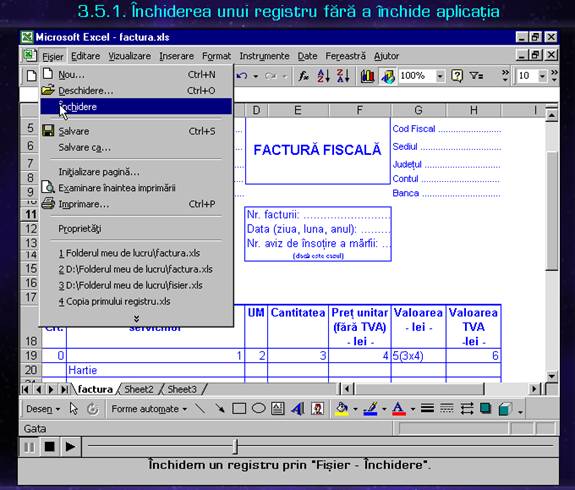Viewport: 575px width, 490px height.
Task: Click the tutorial stop button
Action: 50,447
